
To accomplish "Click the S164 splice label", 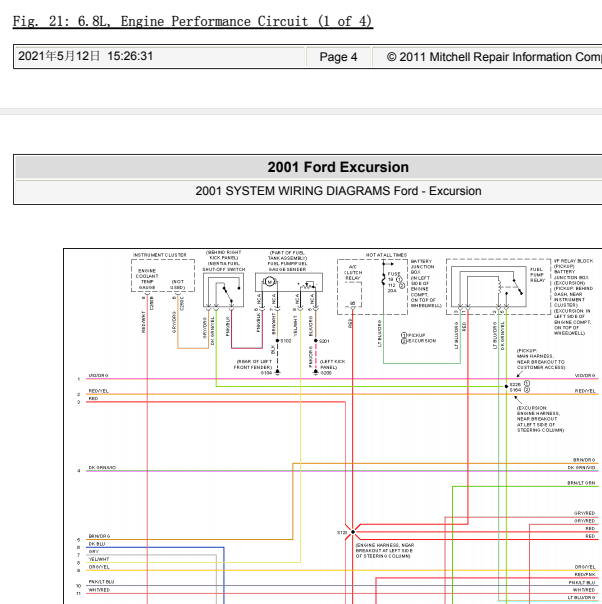I will (x=515, y=390).
